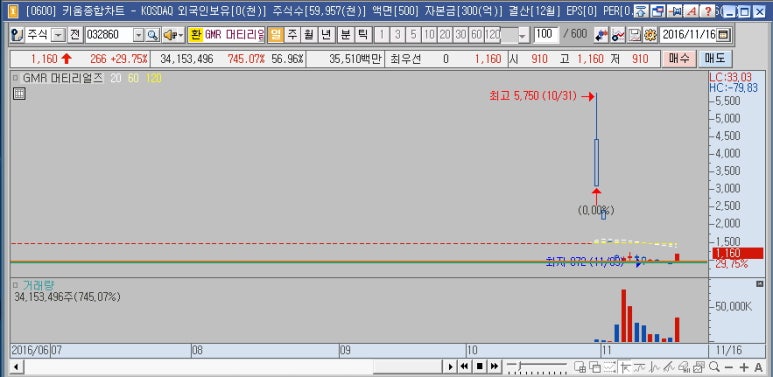
Task: Click the bottom A auto-scale icon
Action: [758, 367]
